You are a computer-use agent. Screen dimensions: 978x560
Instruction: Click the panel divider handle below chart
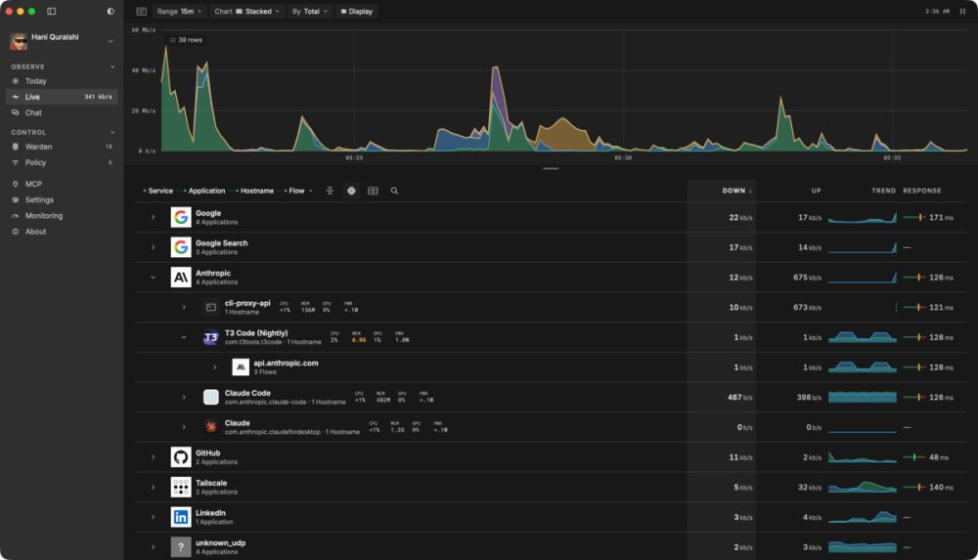pos(551,168)
